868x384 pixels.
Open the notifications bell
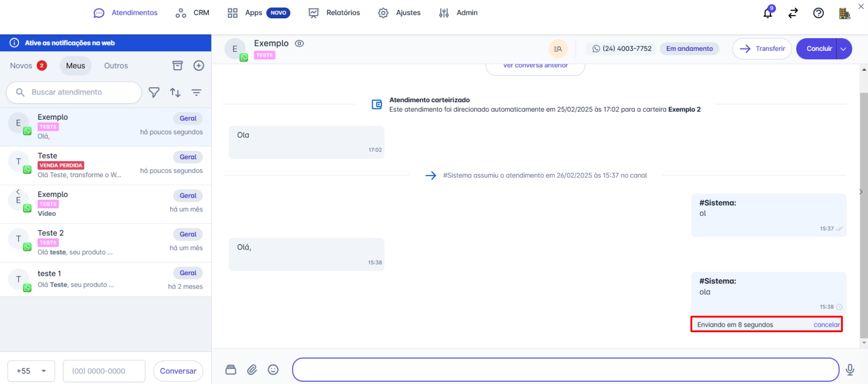[768, 13]
